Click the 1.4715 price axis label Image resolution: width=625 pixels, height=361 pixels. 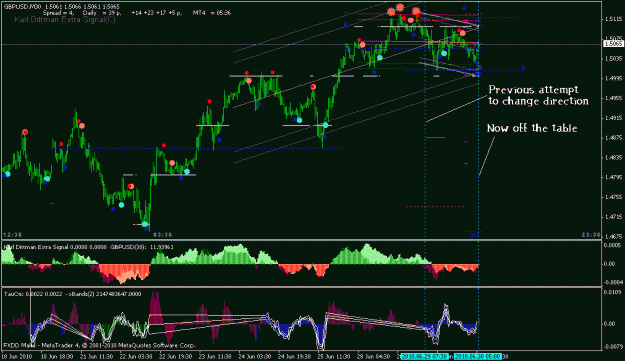tap(614, 217)
